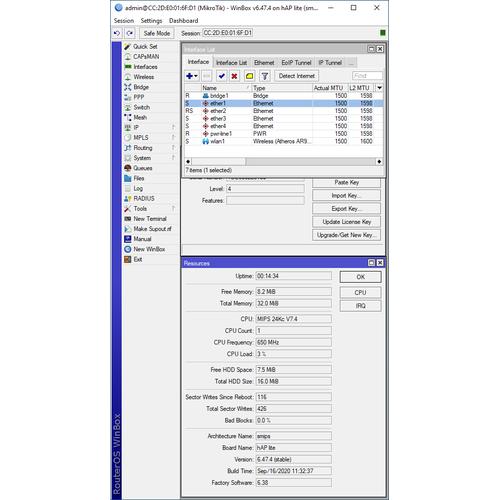Image resolution: width=500 pixels, height=500 pixels.
Task: Click the Paste Key button
Action: (346, 182)
